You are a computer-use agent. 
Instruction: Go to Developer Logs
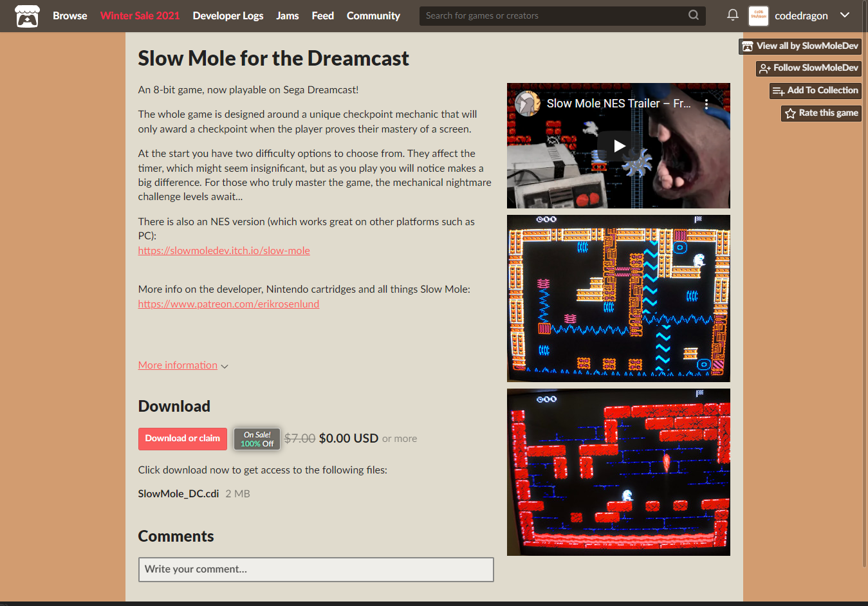[x=228, y=15]
